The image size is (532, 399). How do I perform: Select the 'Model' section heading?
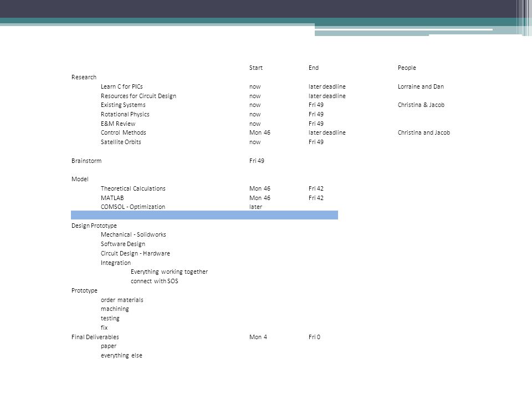pos(80,179)
